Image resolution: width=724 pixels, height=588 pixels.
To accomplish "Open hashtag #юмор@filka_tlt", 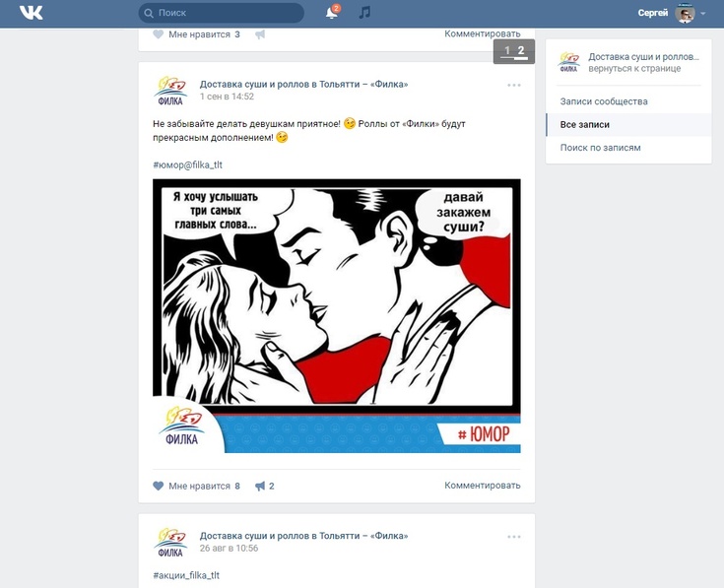I will point(187,164).
